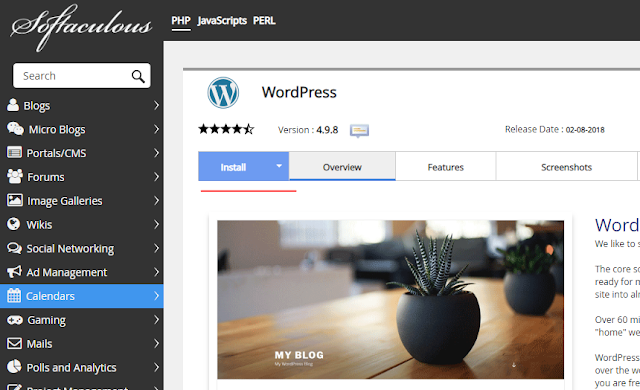Open the changelog icon next to version
The image size is (640, 390).
click(x=359, y=131)
